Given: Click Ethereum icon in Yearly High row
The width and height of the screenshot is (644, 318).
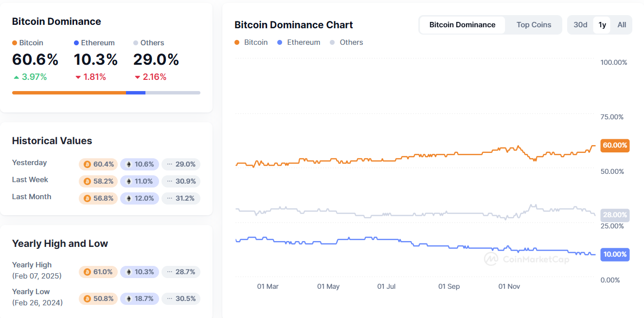Looking at the screenshot, I should coord(129,272).
